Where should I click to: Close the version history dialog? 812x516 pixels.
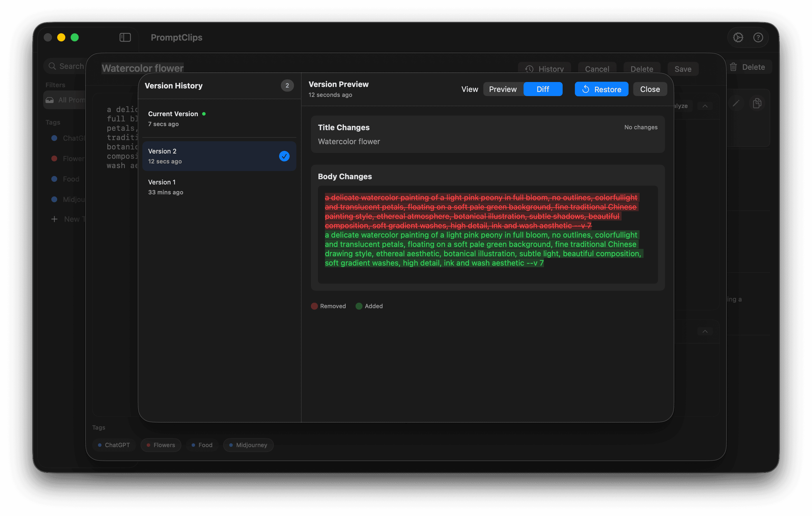(650, 89)
